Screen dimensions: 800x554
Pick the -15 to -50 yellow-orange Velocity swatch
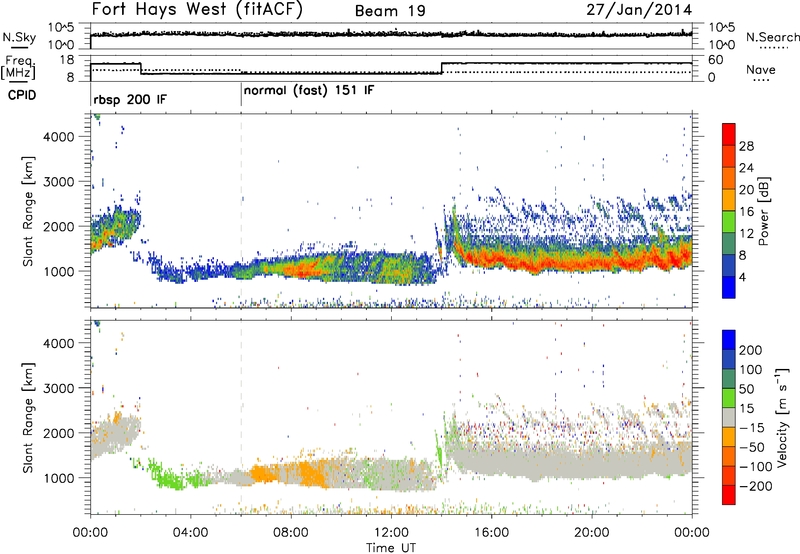[729, 437]
